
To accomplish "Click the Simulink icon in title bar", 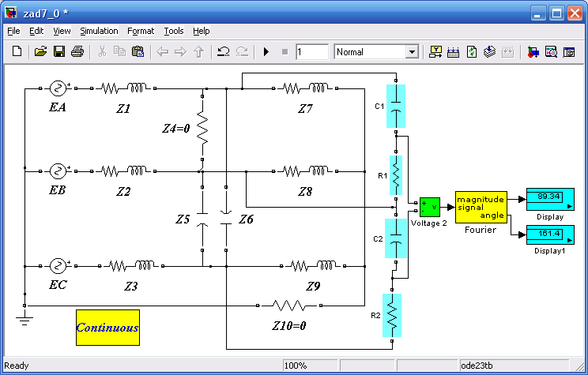I will [11, 13].
